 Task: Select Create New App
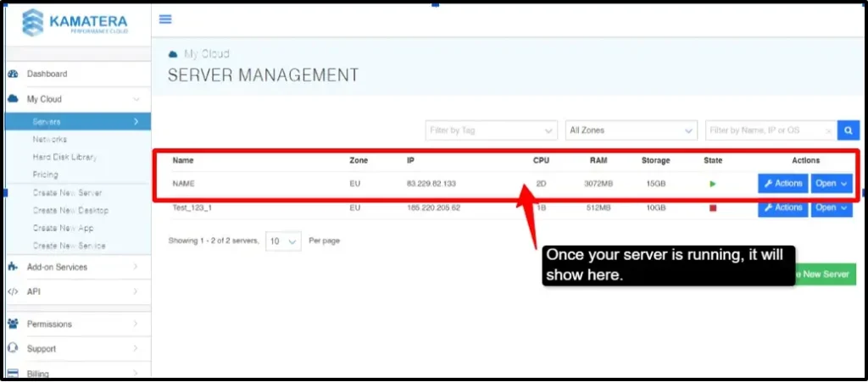click(x=63, y=229)
